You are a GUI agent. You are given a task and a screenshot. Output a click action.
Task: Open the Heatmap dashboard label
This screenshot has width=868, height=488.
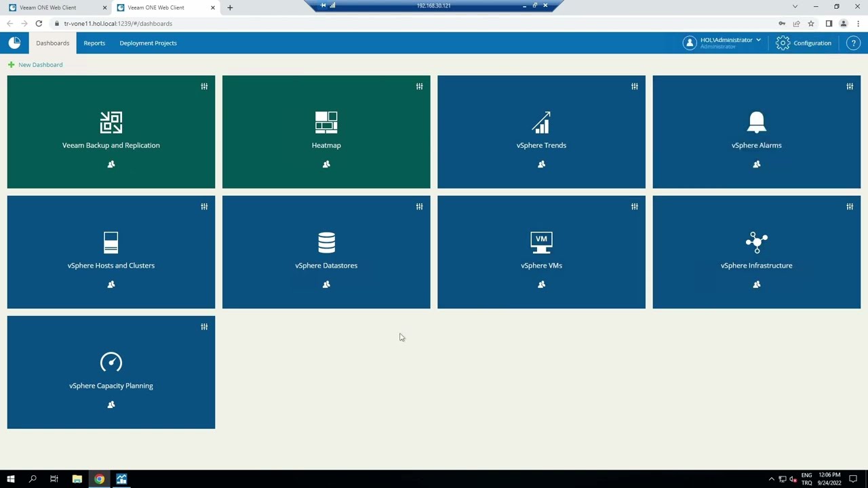click(x=326, y=145)
